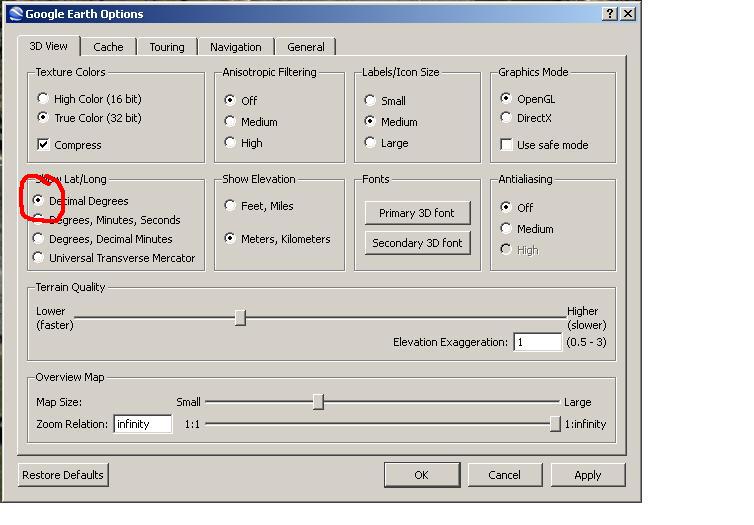Select the General tab
Viewport: 754px width, 525px height.
[305, 47]
